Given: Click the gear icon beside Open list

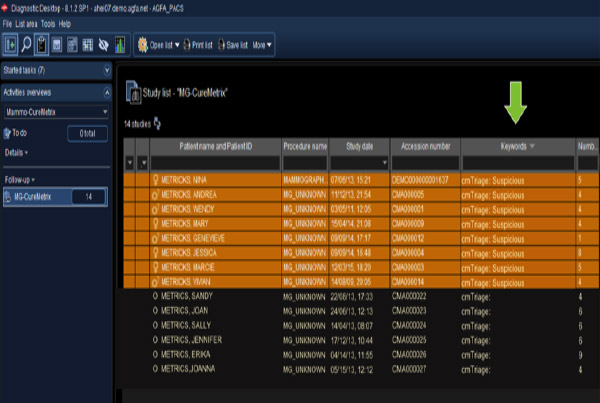Looking at the screenshot, I should (143, 45).
